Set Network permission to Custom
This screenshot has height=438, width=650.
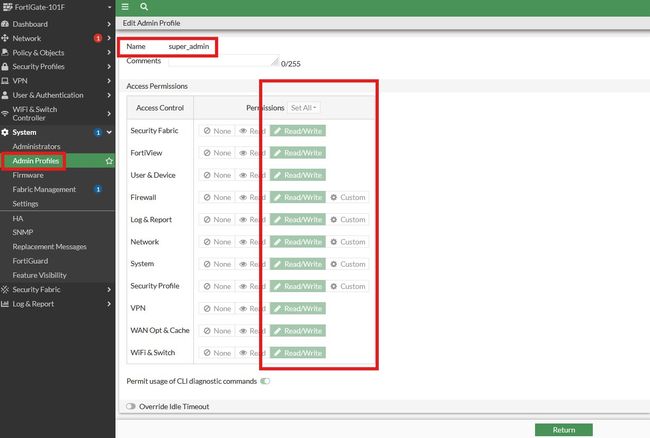[348, 242]
